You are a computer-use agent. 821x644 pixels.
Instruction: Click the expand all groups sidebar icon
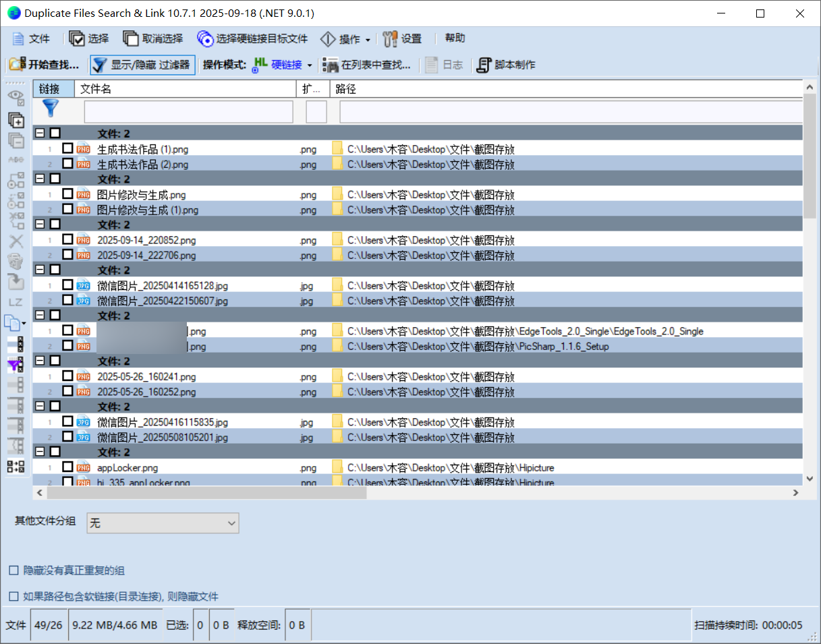(16, 121)
